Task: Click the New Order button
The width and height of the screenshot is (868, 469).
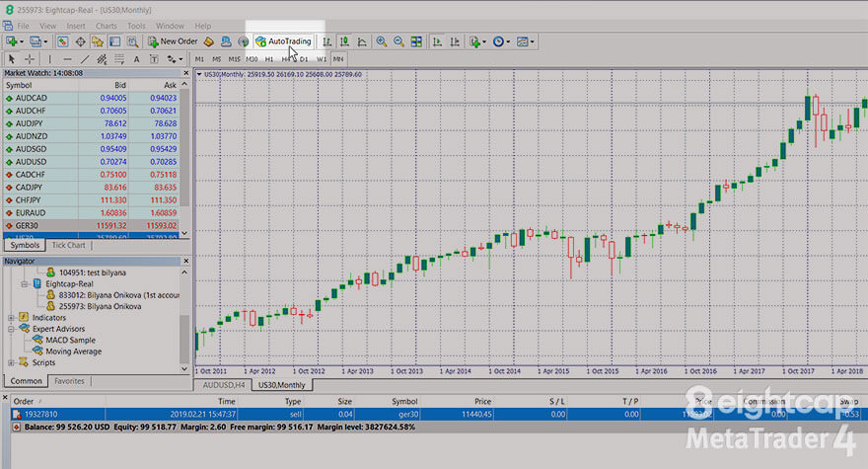Action: pos(173,41)
